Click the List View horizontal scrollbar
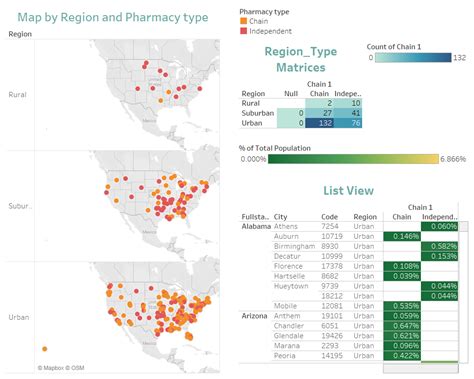The height and width of the screenshot is (379, 474). 421,368
